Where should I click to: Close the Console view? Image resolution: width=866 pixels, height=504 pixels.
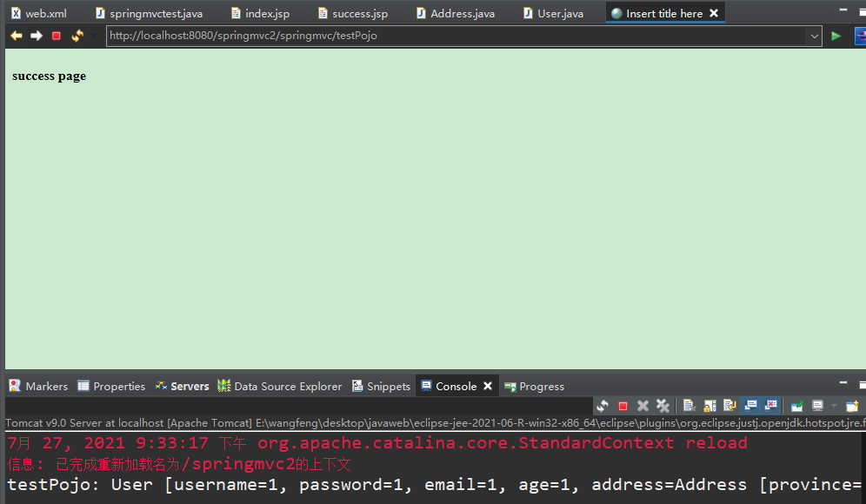(x=488, y=386)
